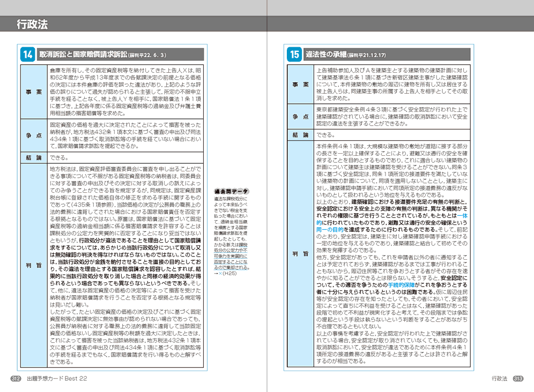
Task: Select the 判旨 row label in card 14
Action: click(34, 265)
